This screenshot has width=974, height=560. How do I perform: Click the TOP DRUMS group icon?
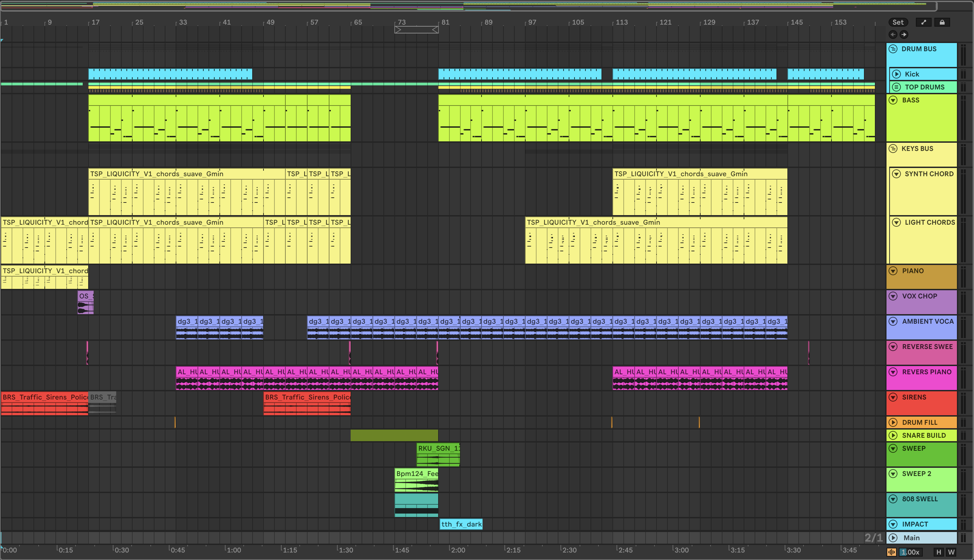(896, 87)
